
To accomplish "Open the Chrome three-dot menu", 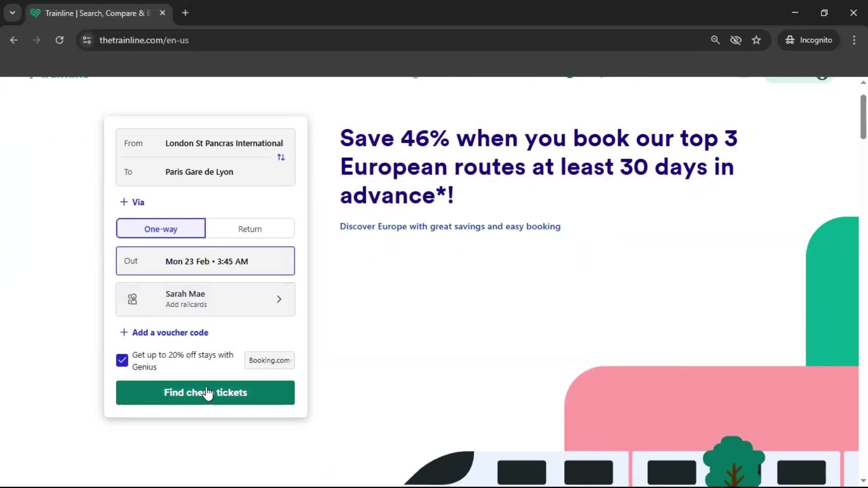I will coord(854,40).
